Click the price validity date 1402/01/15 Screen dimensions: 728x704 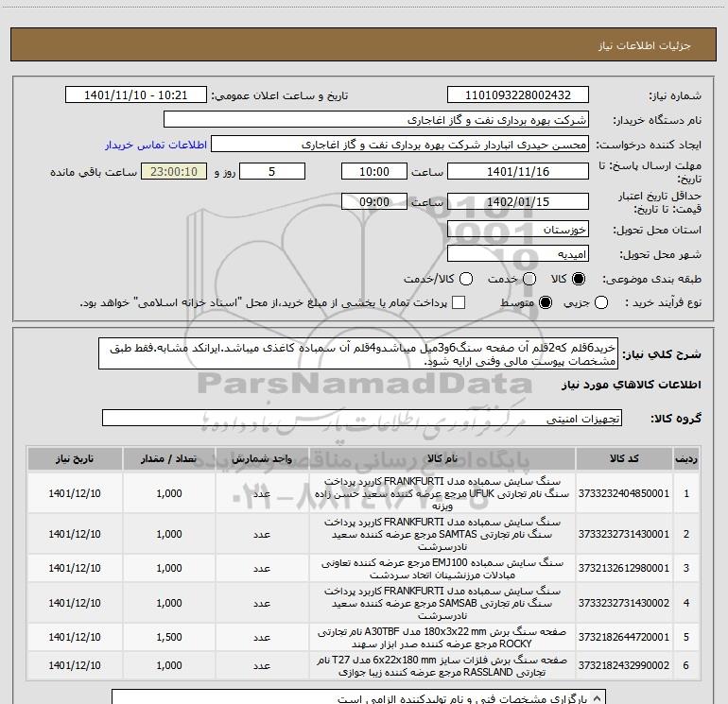tap(518, 202)
